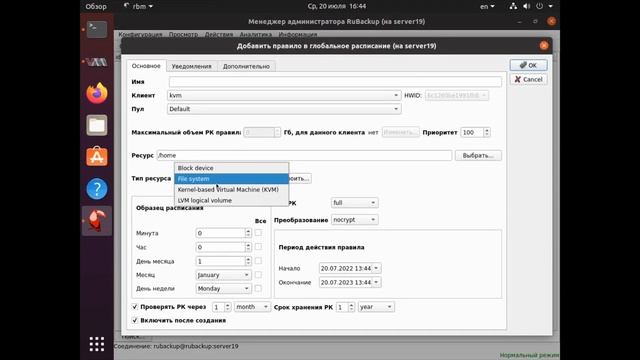Tick the Все checkbox for Час
The height and width of the screenshot is (360, 640).
(258, 247)
